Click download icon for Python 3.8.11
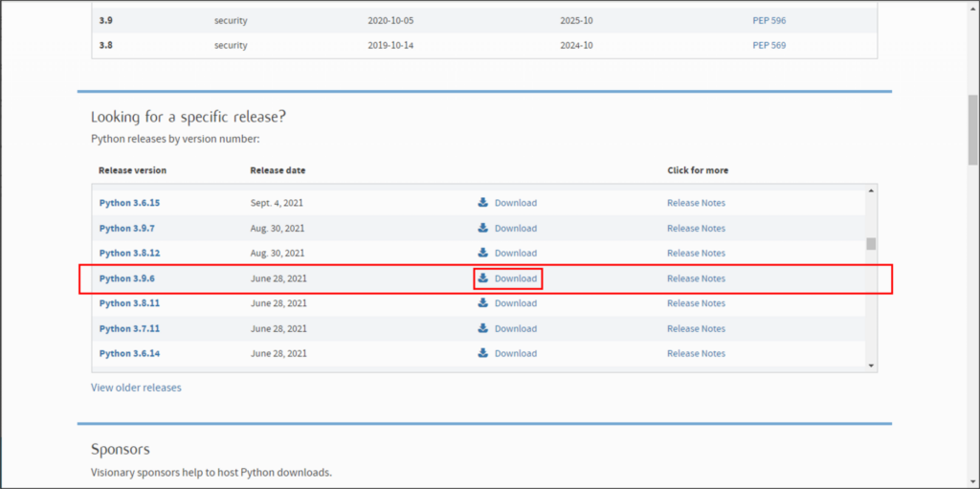980x489 pixels. pyautogui.click(x=483, y=303)
